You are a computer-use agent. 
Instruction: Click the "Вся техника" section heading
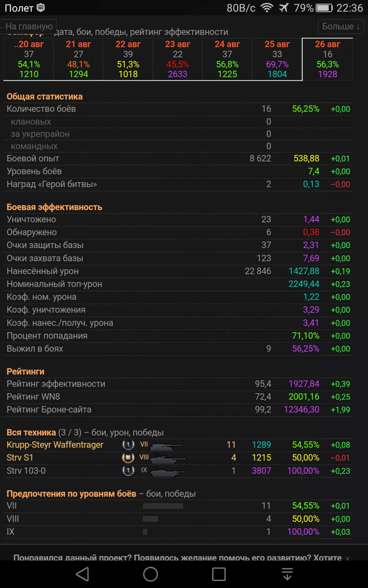tap(31, 433)
